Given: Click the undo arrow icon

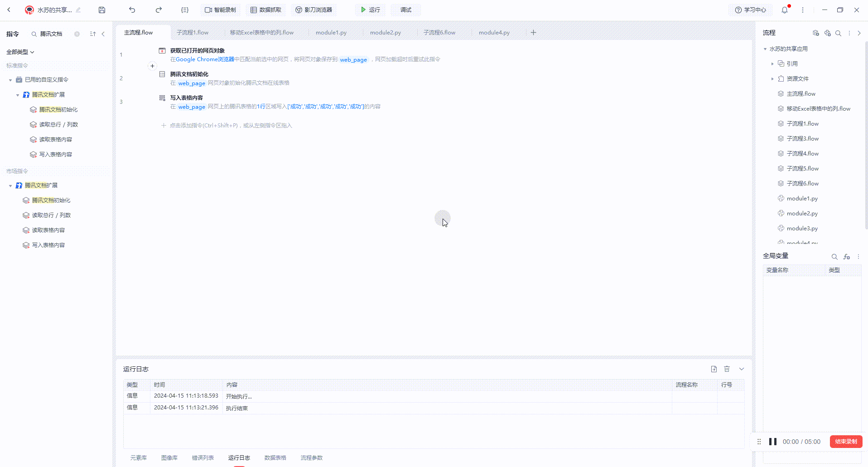Looking at the screenshot, I should tap(132, 10).
